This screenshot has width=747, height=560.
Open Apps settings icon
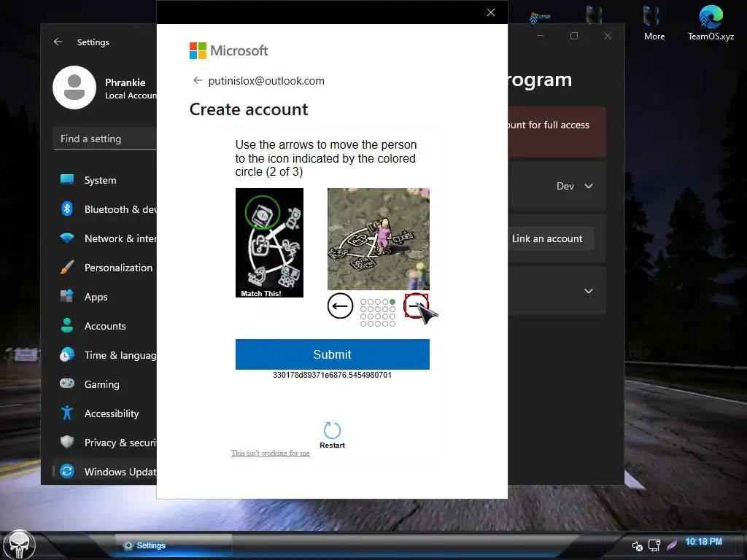(x=67, y=296)
